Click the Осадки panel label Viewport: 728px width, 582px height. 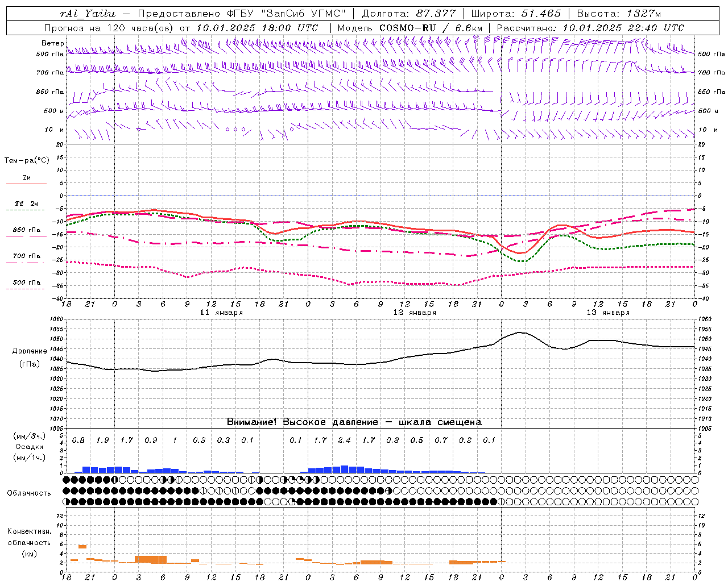(x=29, y=447)
